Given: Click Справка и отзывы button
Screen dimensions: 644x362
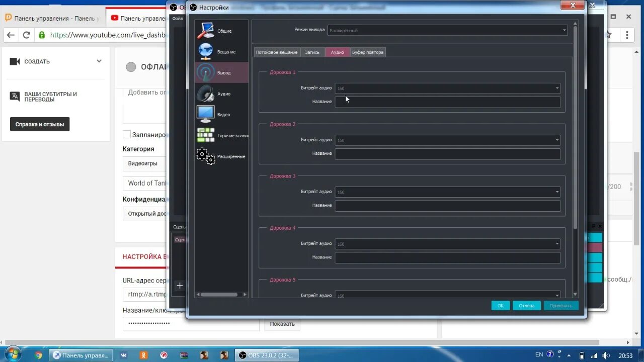Looking at the screenshot, I should (40, 124).
